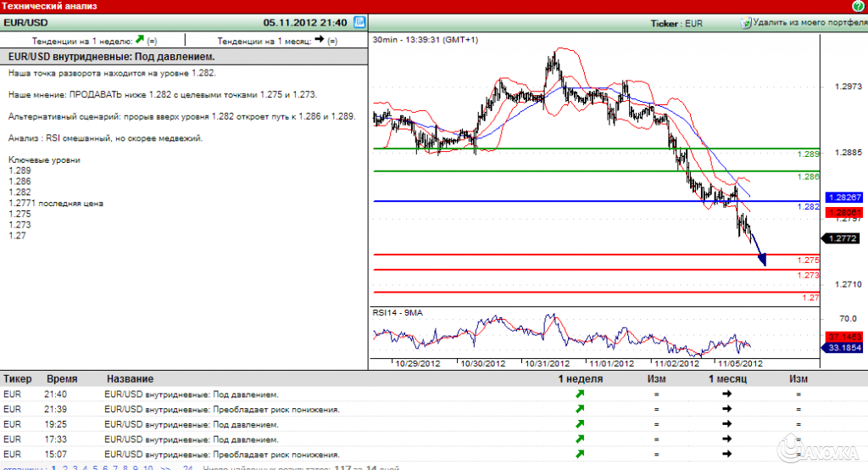Click the 'Тенденции на 1 месяц' label
Viewport: 868px width, 470px height.
point(264,41)
